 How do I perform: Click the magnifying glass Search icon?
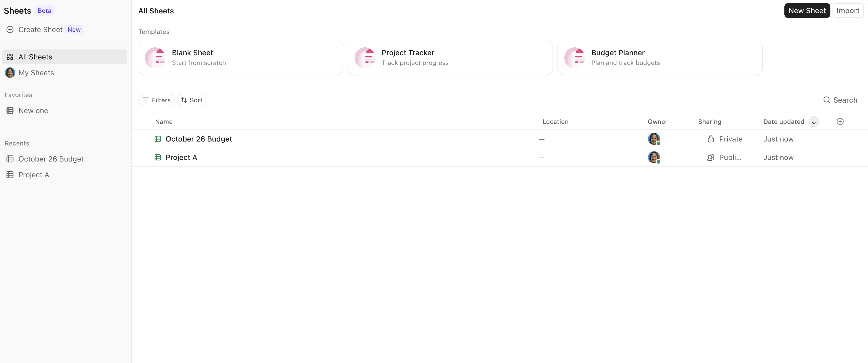[826, 100]
